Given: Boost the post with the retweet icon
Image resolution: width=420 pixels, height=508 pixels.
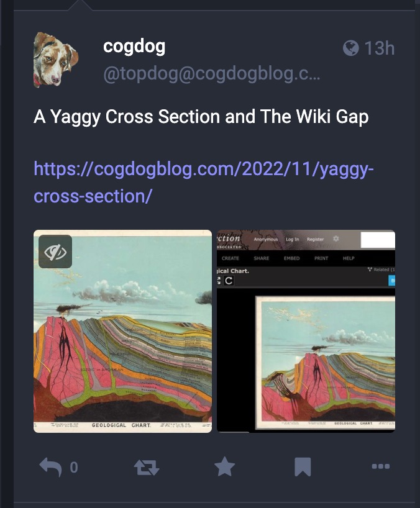Looking at the screenshot, I should click(147, 467).
